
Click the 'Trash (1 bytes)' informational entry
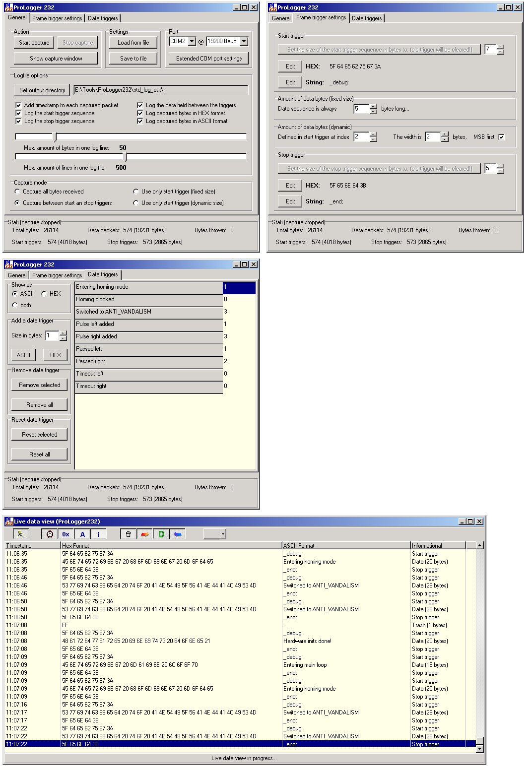point(429,625)
